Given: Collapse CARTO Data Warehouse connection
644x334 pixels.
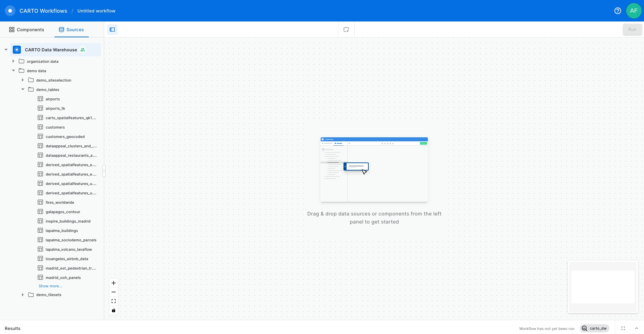Looking at the screenshot, I should point(6,50).
